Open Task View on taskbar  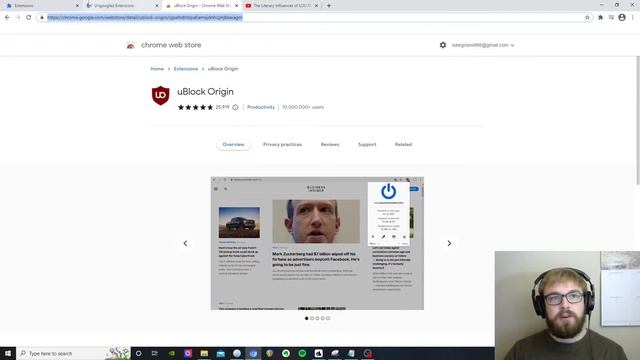155,353
